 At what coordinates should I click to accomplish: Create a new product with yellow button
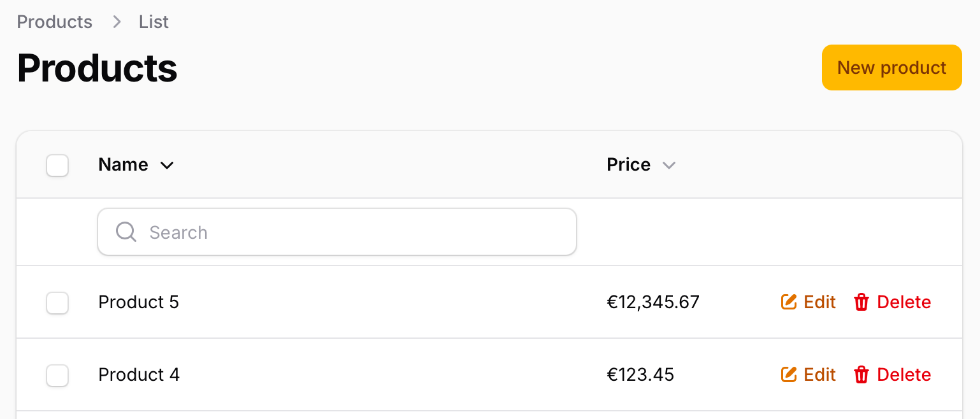click(891, 67)
